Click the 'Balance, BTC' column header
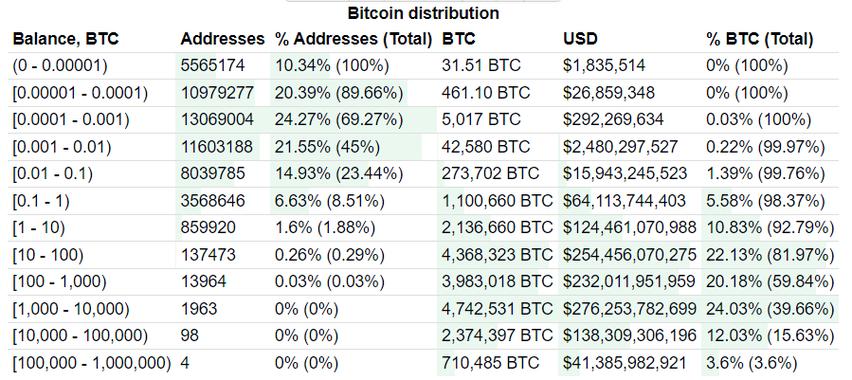The width and height of the screenshot is (852, 380). [x=65, y=39]
